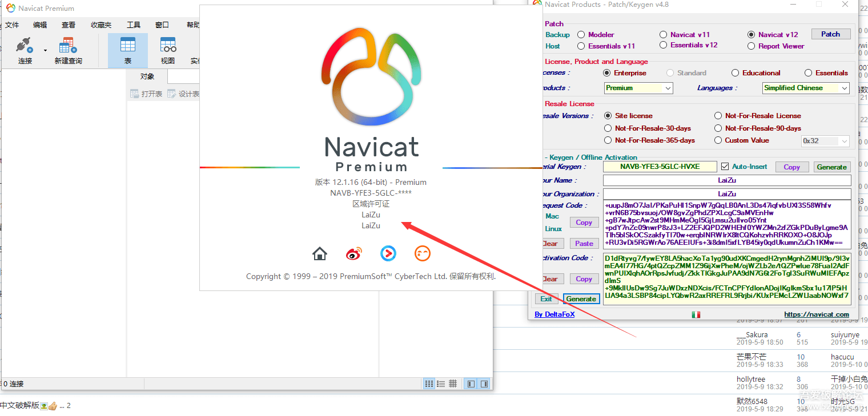Screen dimensions: 868x416
Task: Select the Navicat v12 radio button
Action: tap(752, 35)
